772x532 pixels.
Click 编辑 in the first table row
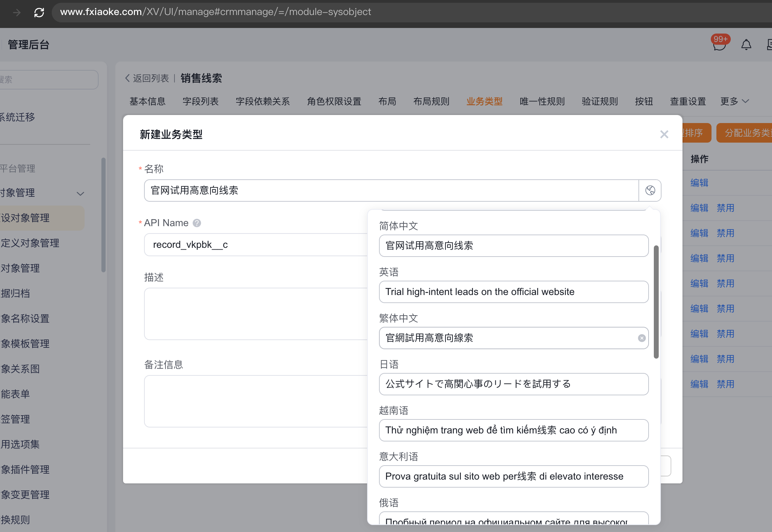tap(699, 183)
